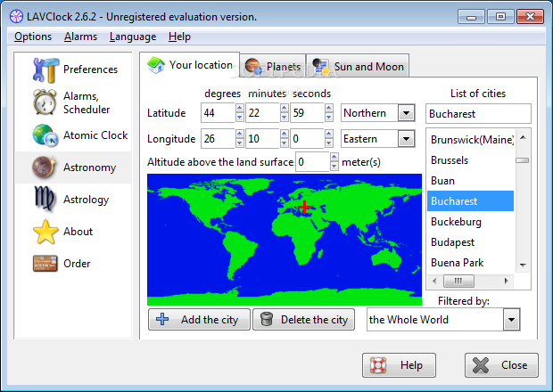Image resolution: width=553 pixels, height=392 pixels.
Task: Select Brussels in the city list
Action: [470, 160]
